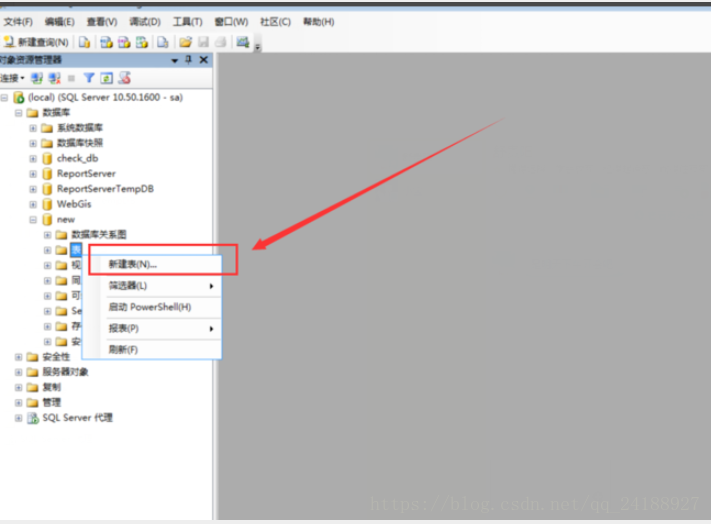Collapse the (local) SQL Server node
This screenshot has width=711, height=524.
tap(4, 97)
